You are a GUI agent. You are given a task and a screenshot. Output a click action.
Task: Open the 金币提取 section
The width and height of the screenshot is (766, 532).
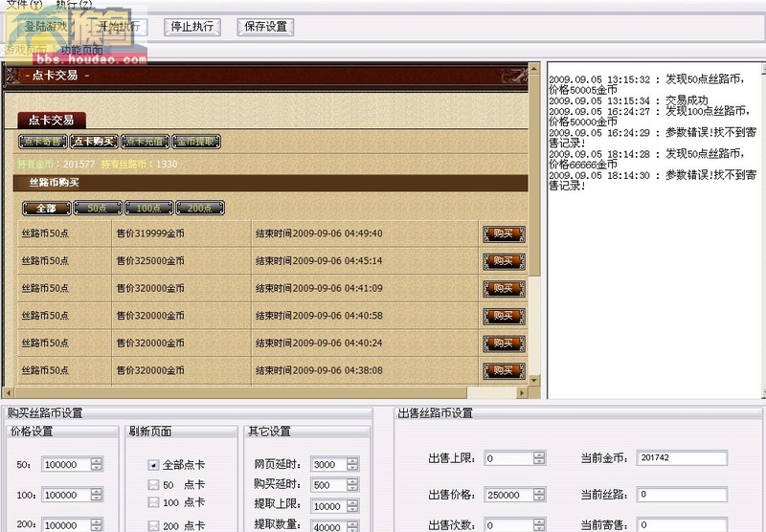pos(196,142)
